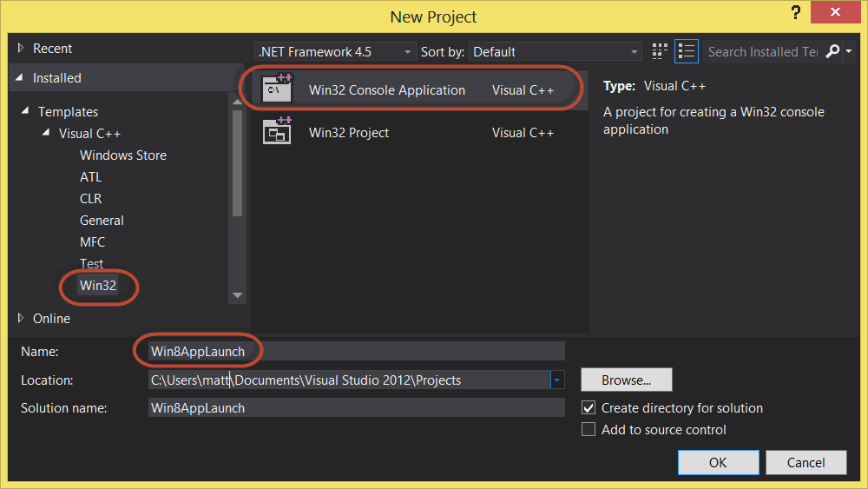Switch to medium icons list view
868x489 pixels.
click(x=687, y=51)
